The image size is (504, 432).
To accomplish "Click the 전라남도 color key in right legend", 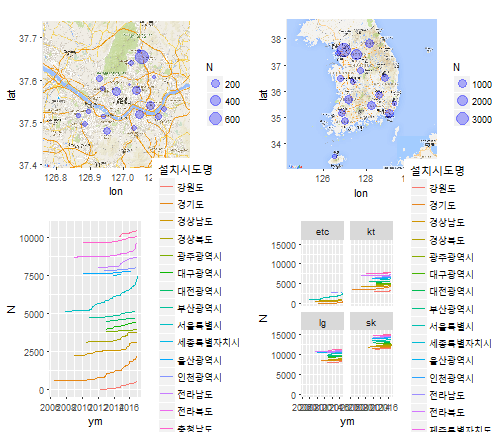I will point(419,395).
